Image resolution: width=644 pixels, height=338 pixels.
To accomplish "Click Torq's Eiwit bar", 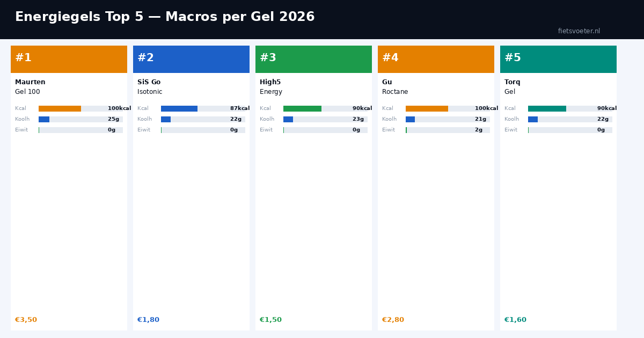I will pos(570,130).
